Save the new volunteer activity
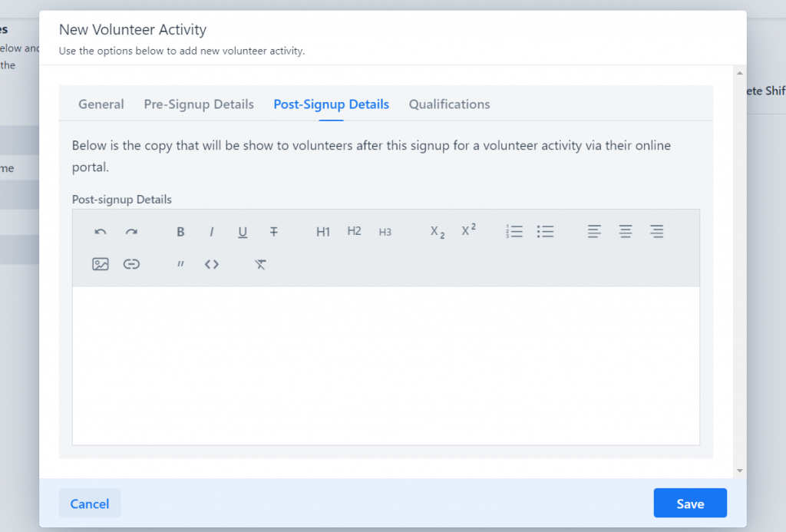786x532 pixels. [690, 503]
